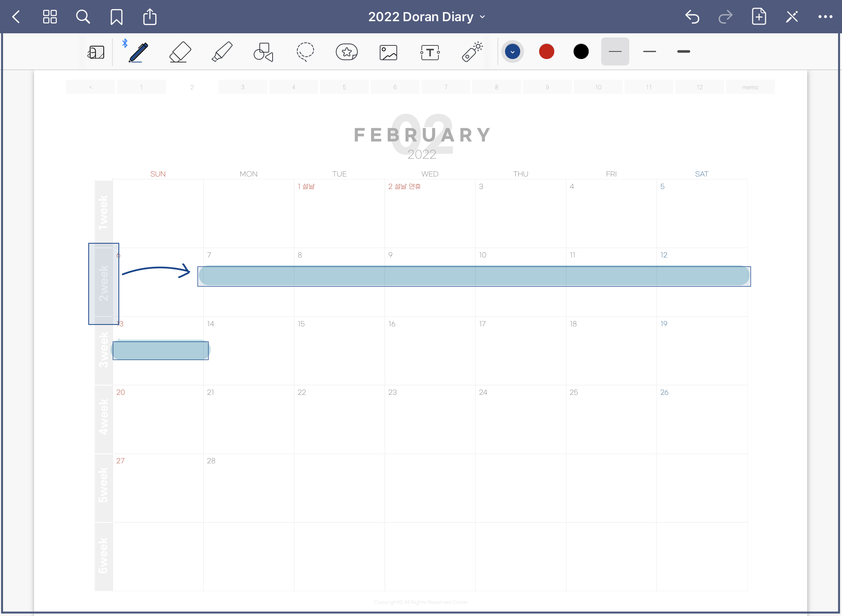Jump to month 3 tab

[243, 87]
